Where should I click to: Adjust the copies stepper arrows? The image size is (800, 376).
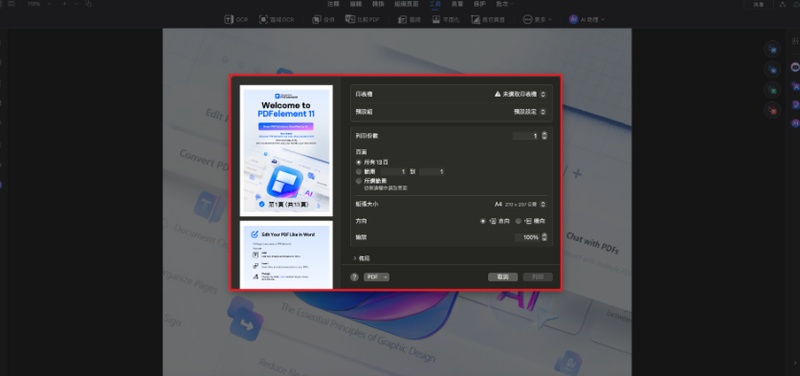coord(544,136)
